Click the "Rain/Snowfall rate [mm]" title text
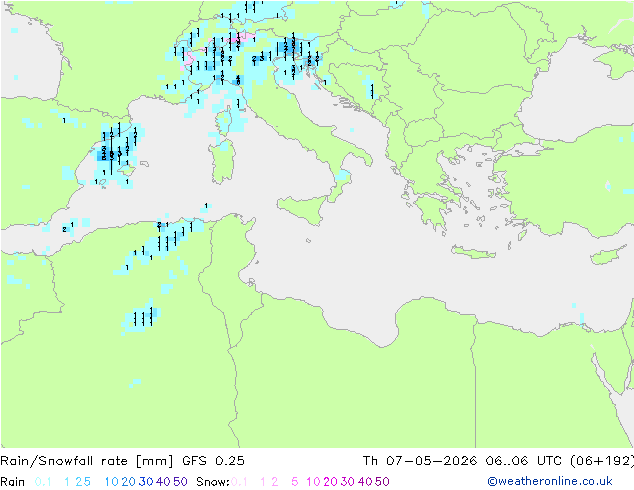The width and height of the screenshot is (634, 490). tap(87, 461)
